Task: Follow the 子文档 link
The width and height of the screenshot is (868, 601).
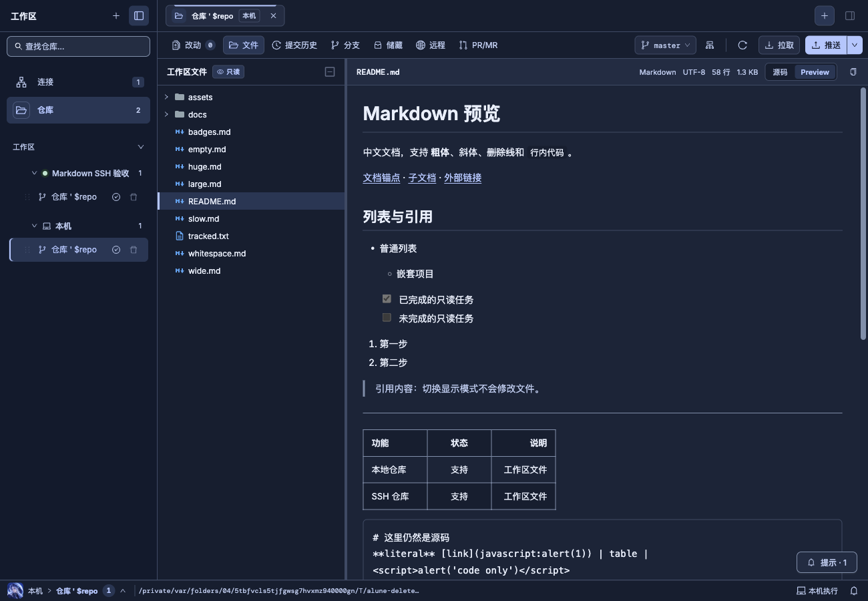Action: [422, 178]
